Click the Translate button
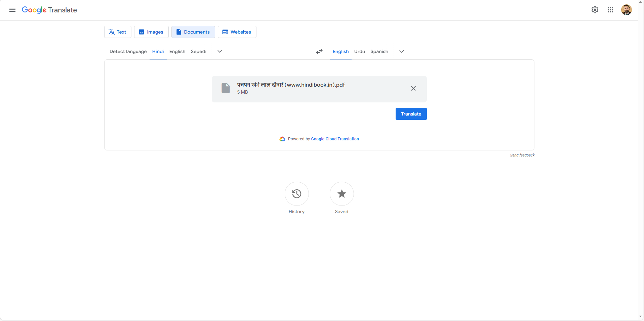 pos(411,113)
